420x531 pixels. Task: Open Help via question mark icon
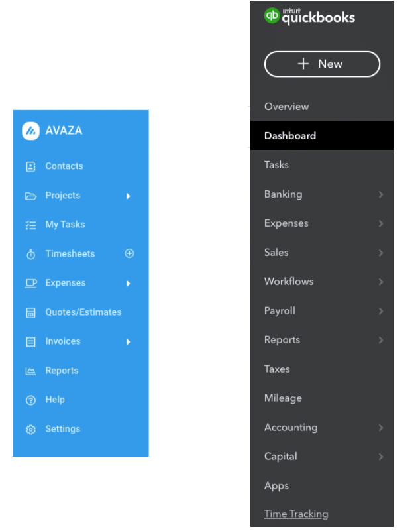click(x=30, y=400)
